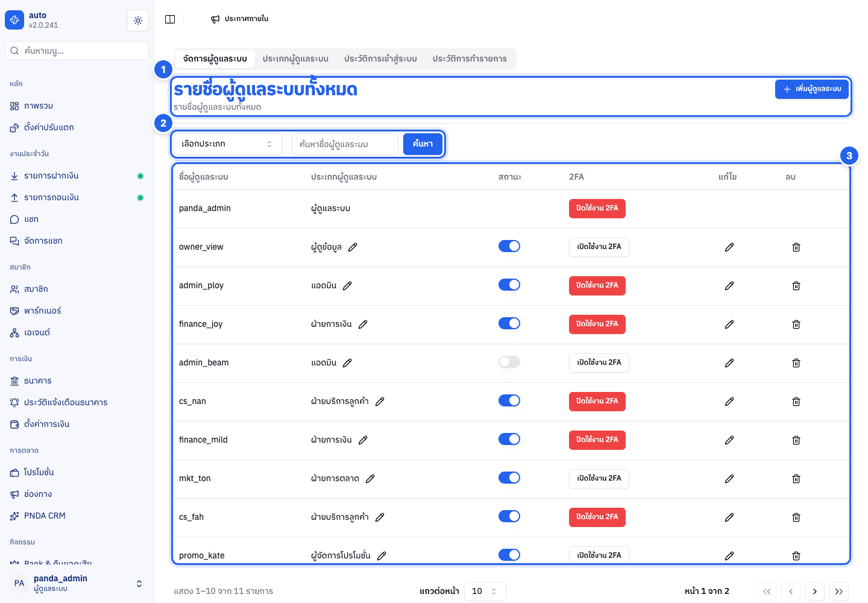Edit admin_ploy using the pencil in แก้ไข column

coord(729,286)
